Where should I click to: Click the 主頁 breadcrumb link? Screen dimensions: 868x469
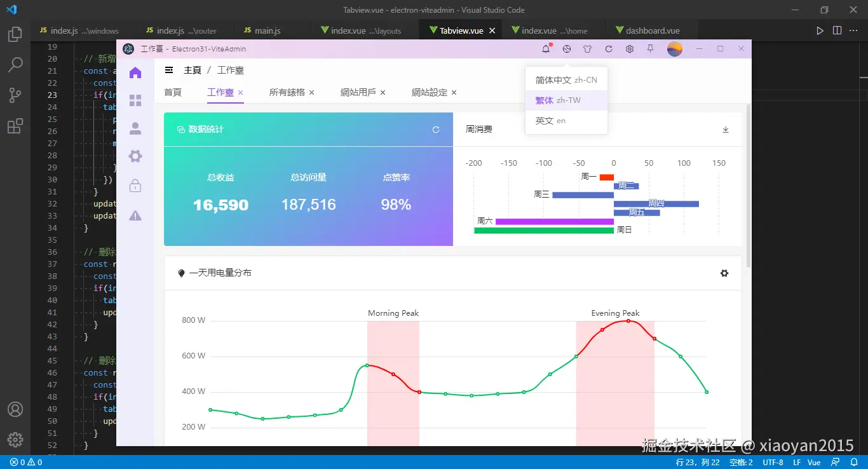[x=193, y=70]
